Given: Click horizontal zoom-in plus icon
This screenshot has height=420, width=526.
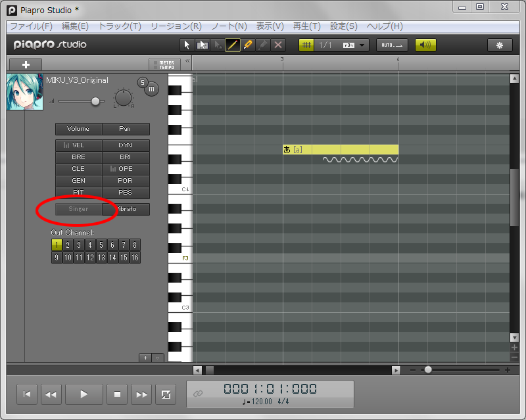Looking at the screenshot, I should [508, 370].
